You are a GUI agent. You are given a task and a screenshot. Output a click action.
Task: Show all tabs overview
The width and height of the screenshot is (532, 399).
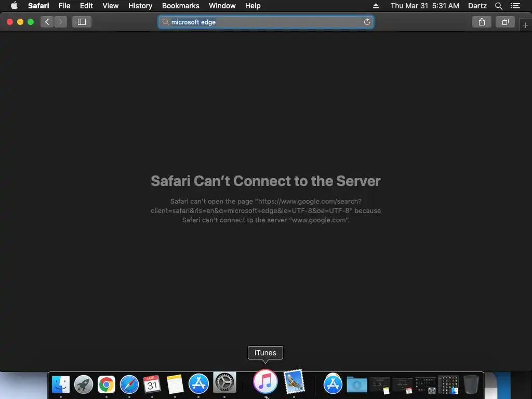coord(505,22)
